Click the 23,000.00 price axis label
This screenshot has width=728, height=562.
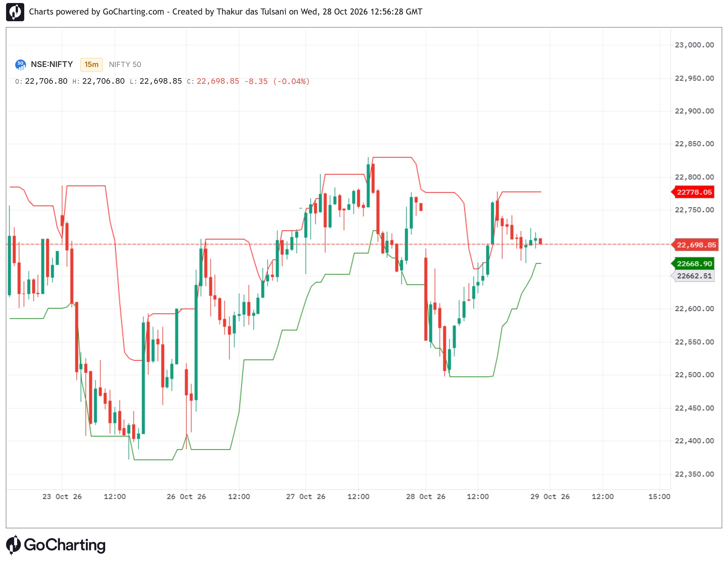tap(694, 45)
